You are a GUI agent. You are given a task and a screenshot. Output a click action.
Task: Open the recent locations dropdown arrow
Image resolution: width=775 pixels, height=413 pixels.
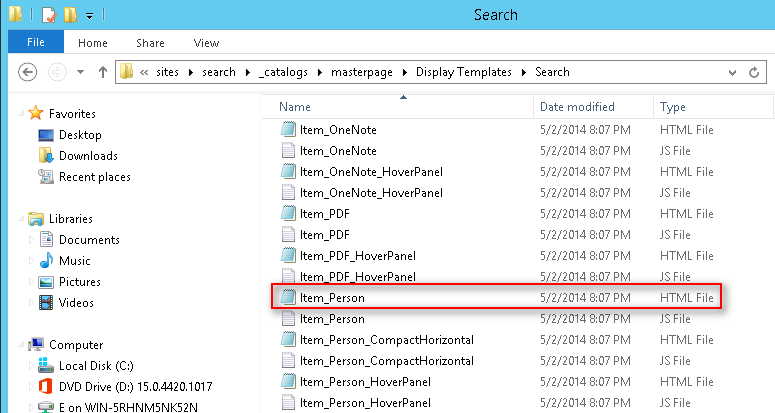[80, 72]
